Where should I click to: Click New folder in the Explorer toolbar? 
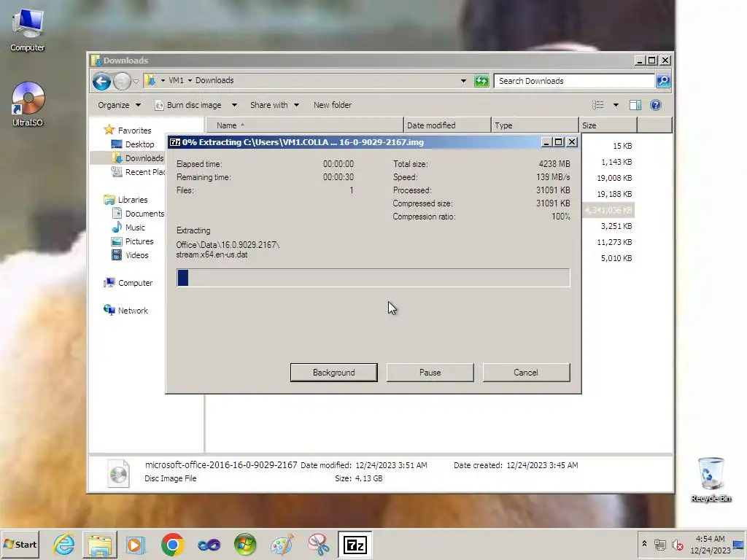(x=333, y=105)
